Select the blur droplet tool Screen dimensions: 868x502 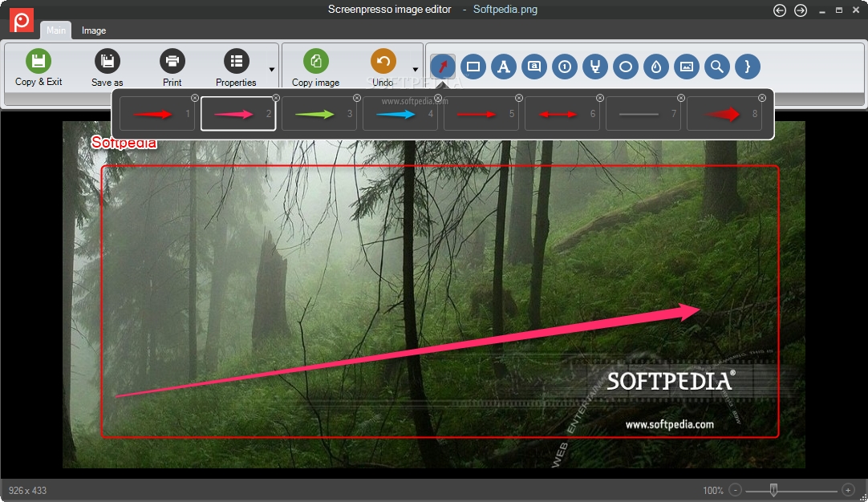pyautogui.click(x=656, y=67)
